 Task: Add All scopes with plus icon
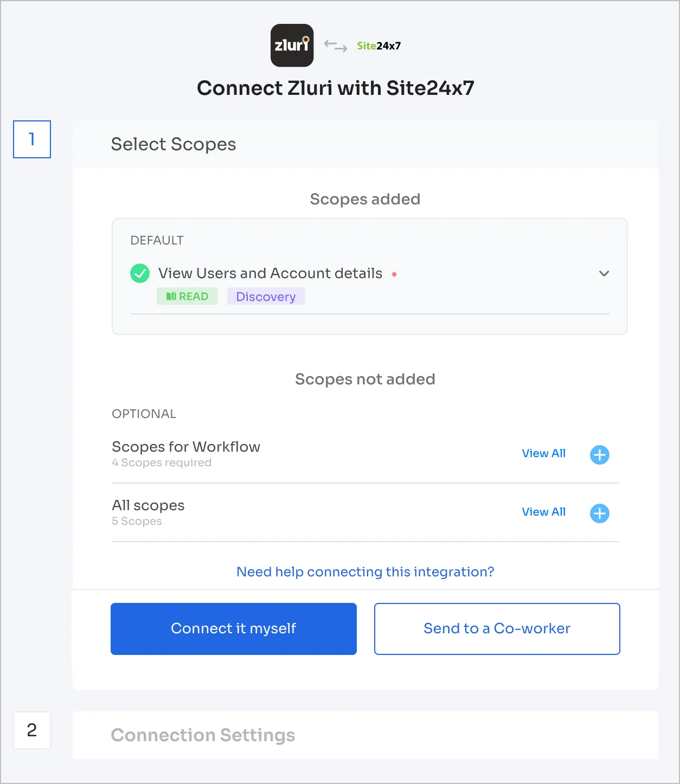pos(599,513)
